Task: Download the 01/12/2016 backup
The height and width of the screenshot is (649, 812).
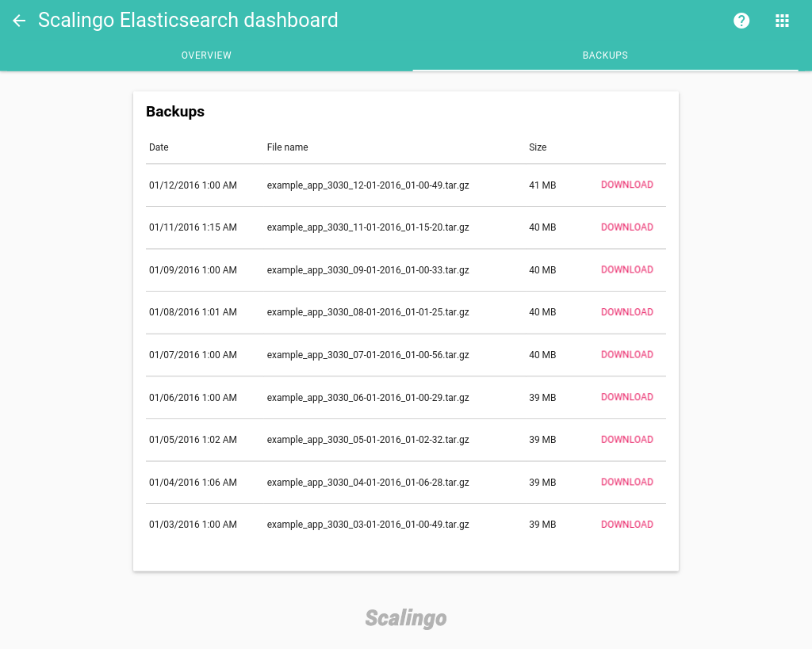Action: pos(626,185)
